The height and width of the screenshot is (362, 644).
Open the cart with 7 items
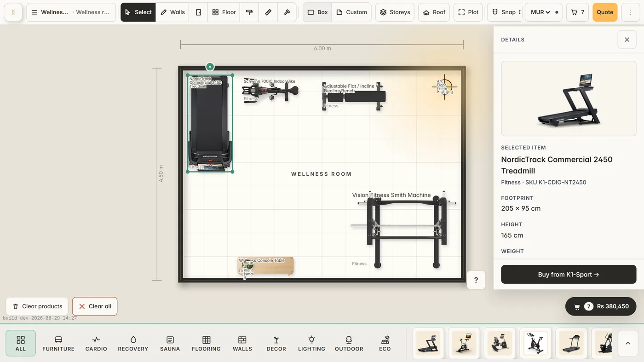pos(577,12)
